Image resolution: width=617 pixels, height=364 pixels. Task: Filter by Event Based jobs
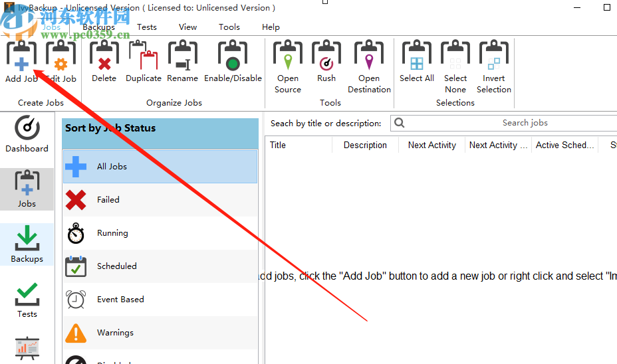[x=160, y=300]
